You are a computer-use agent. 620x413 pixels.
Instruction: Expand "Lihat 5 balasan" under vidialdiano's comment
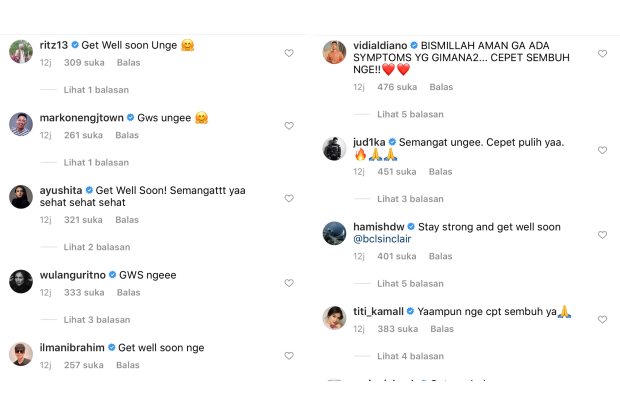point(410,114)
